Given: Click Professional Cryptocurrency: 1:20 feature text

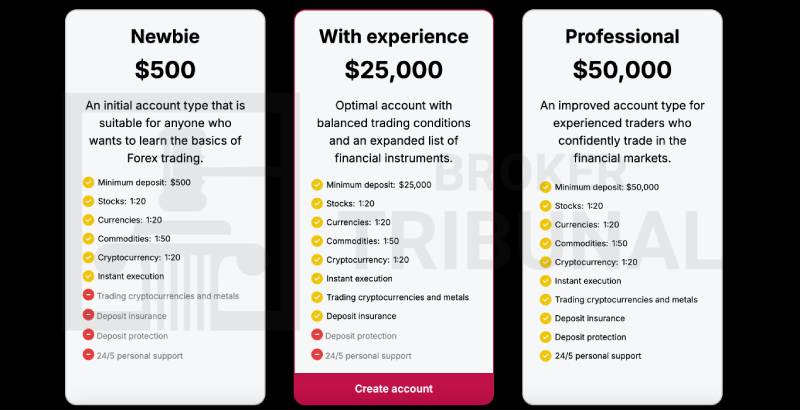Looking at the screenshot, I should click(596, 262).
